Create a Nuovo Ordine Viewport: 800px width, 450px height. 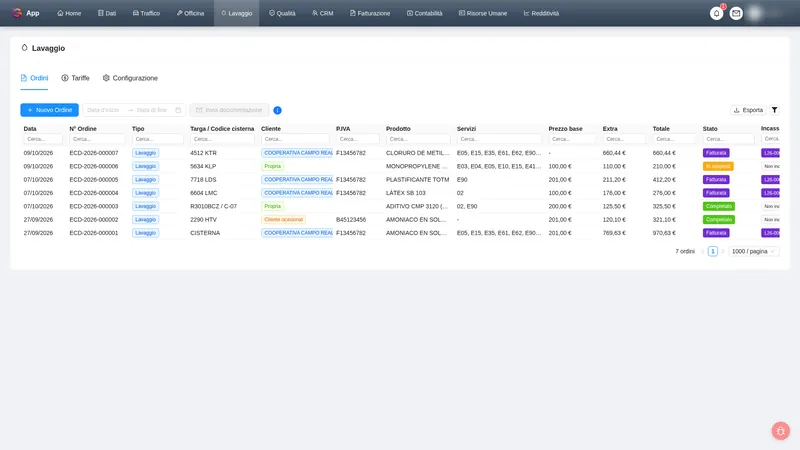click(49, 110)
